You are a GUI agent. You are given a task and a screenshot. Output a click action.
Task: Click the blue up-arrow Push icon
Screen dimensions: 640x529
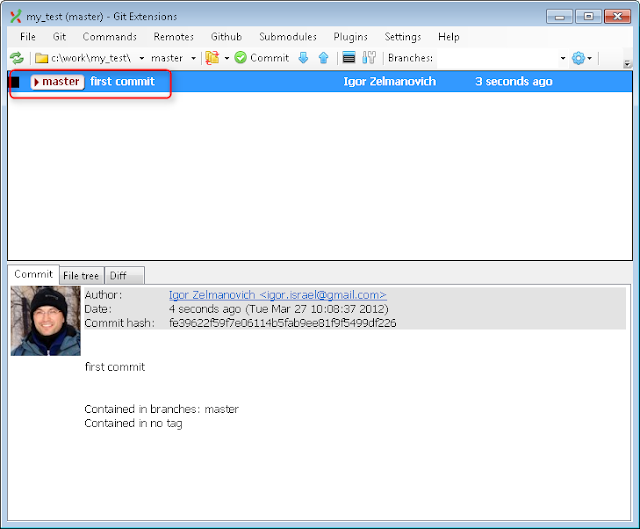(323, 58)
